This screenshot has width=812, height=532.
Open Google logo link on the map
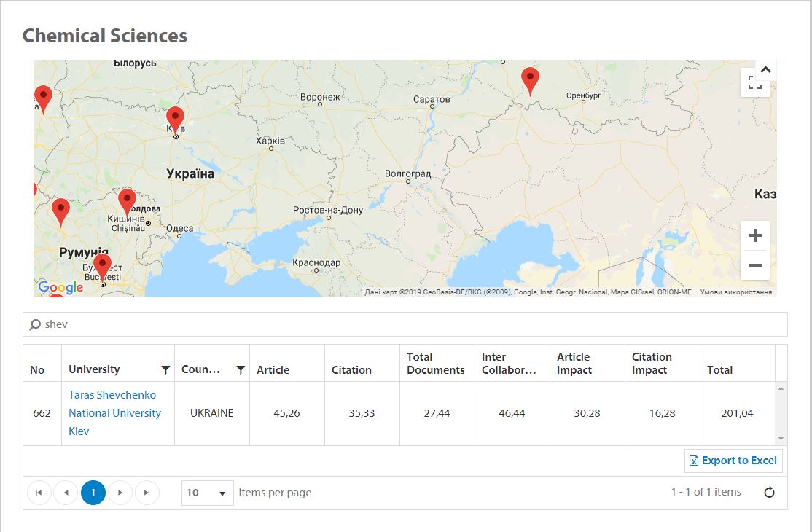pos(60,287)
